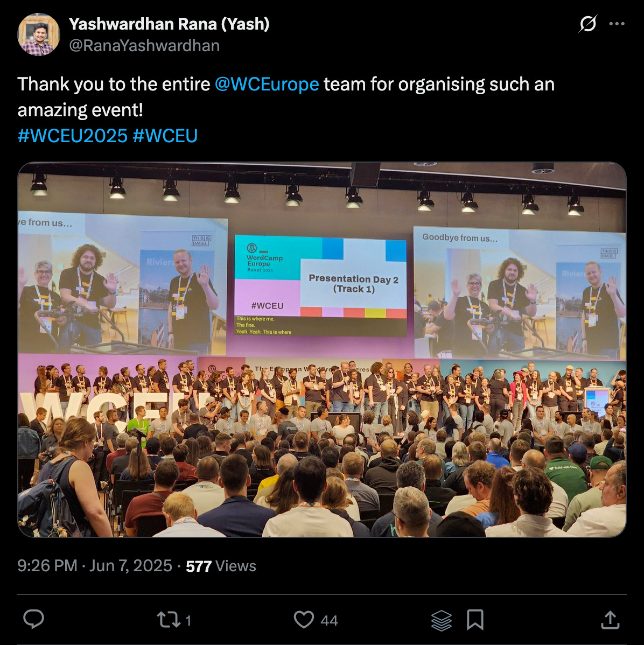The height and width of the screenshot is (645, 644).
Task: Follow the @WCEurope mention link
Action: pyautogui.click(x=267, y=85)
